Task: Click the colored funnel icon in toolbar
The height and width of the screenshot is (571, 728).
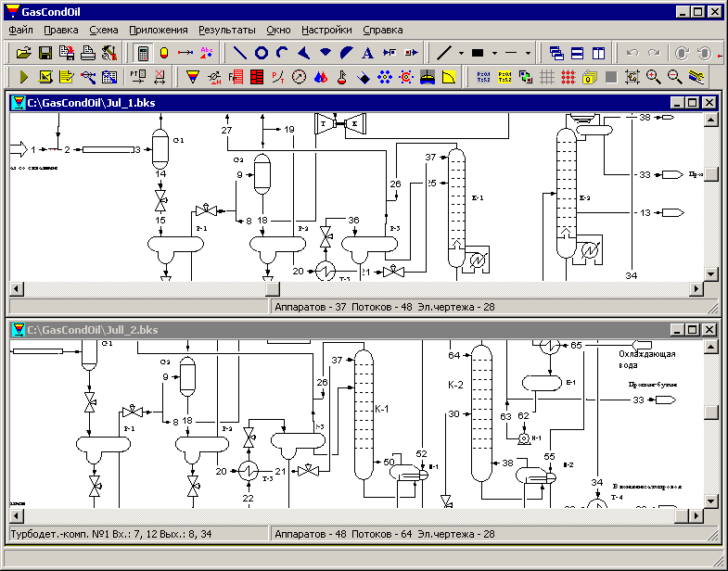Action: tap(193, 77)
